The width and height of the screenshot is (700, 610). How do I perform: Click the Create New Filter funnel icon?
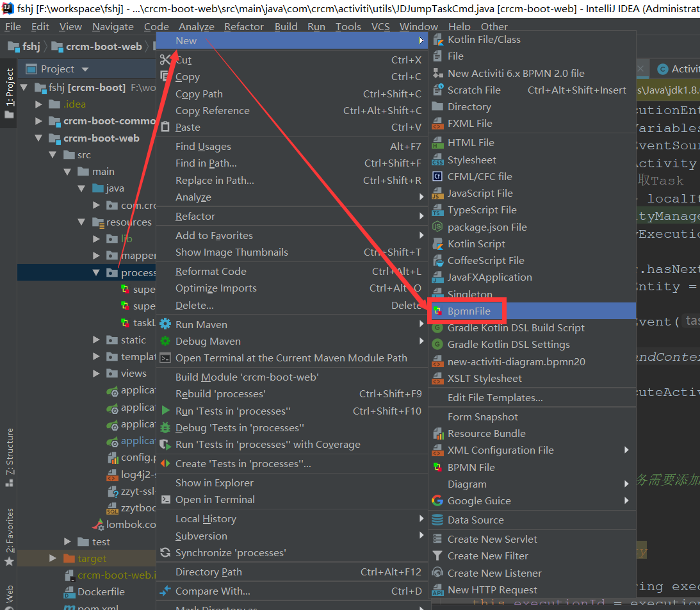pyautogui.click(x=438, y=556)
